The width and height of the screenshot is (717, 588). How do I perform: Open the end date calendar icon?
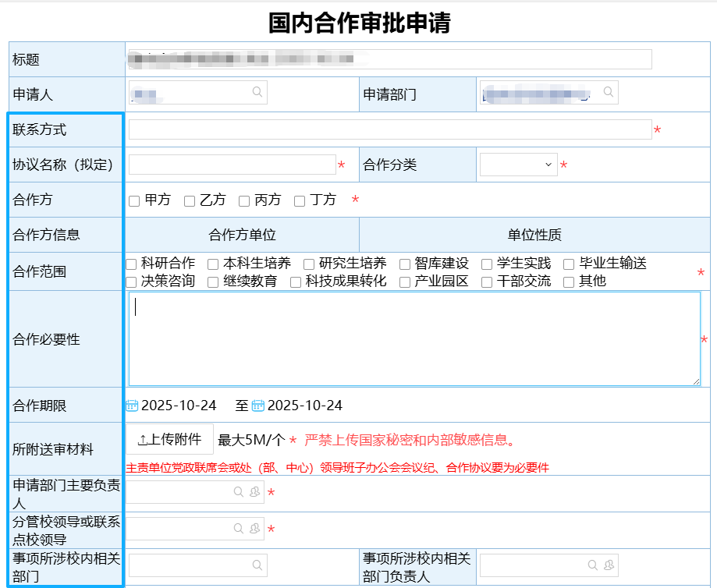tap(258, 406)
